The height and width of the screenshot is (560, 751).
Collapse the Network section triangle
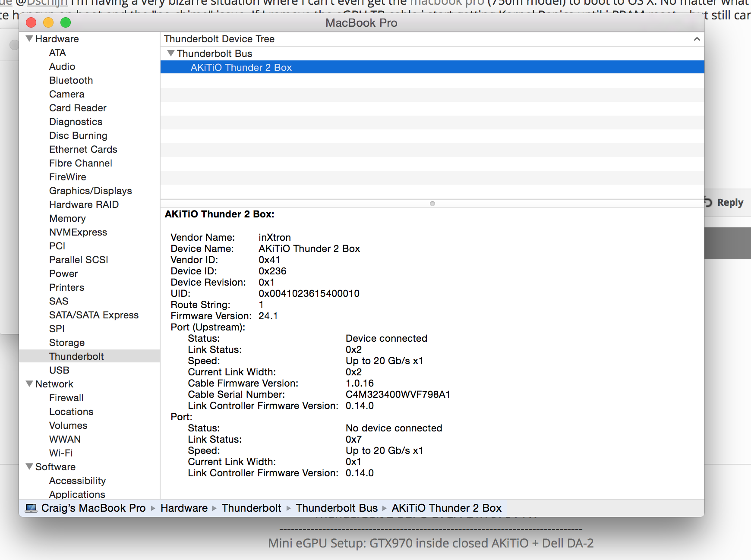29,384
